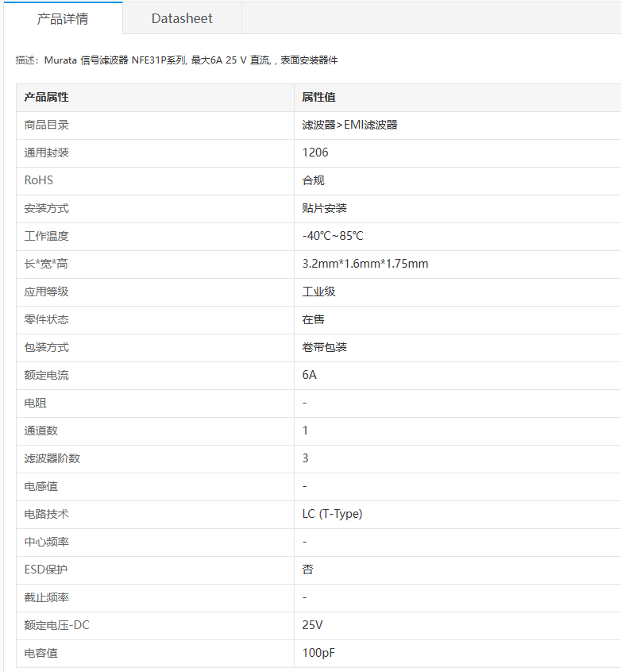Select the Murata description line text
The image size is (621, 672).
[x=176, y=60]
